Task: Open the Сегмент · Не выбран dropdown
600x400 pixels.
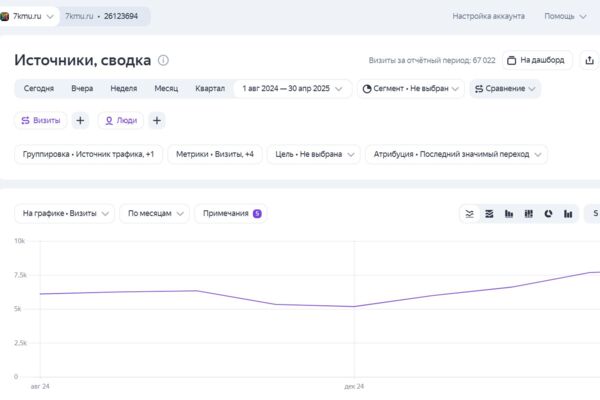Action: point(411,88)
